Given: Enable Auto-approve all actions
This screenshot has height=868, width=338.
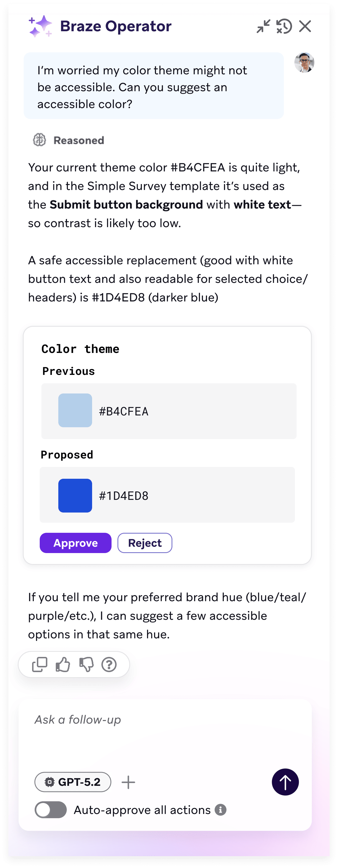Looking at the screenshot, I should coord(51,810).
